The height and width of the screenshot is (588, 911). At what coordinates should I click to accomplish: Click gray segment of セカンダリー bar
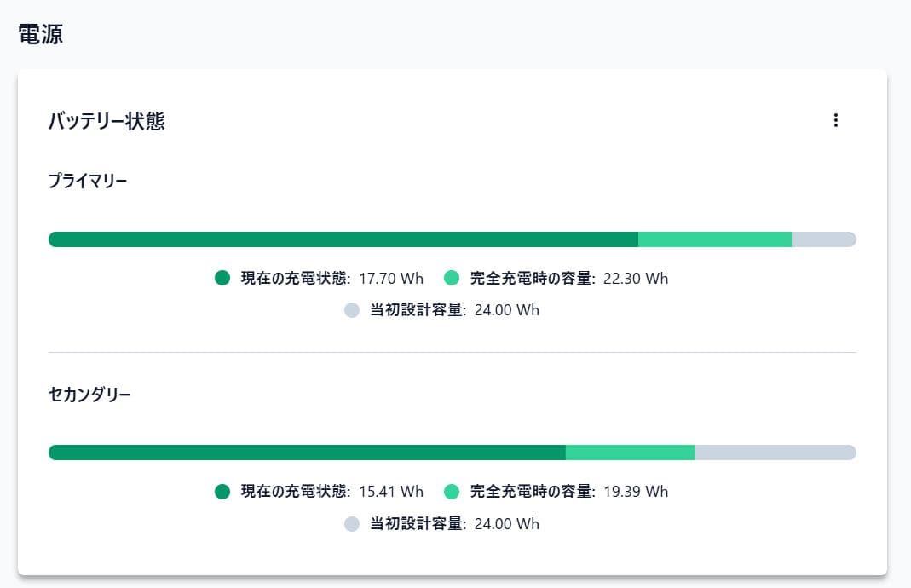pyautogui.click(x=775, y=453)
